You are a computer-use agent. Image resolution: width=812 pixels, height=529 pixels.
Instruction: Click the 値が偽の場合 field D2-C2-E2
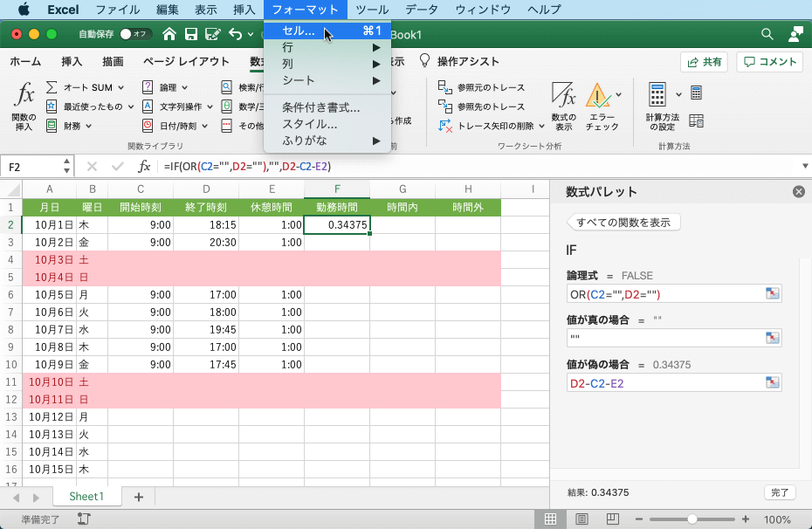(665, 383)
